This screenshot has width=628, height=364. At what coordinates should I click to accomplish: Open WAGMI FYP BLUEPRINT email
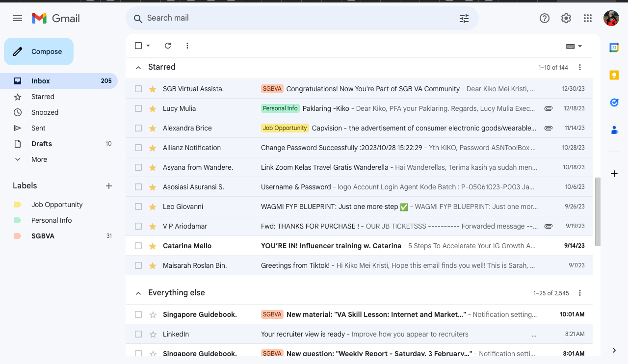359,207
